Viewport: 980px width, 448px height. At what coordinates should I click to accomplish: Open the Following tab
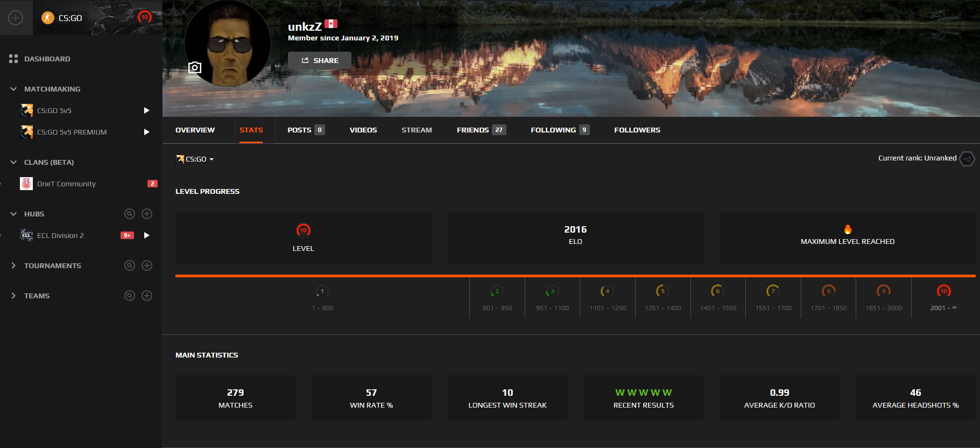(x=560, y=130)
